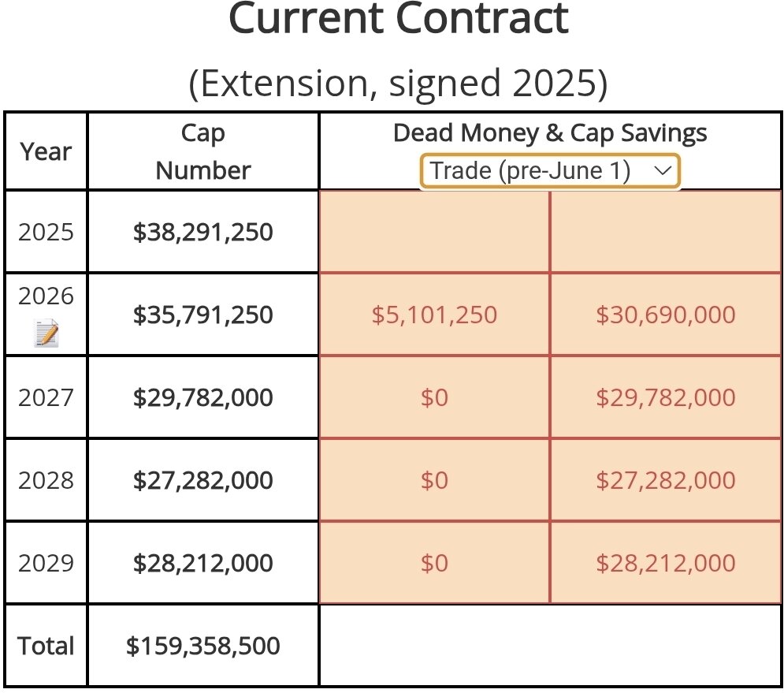The width and height of the screenshot is (784, 693).
Task: Click the 2025 cap number $38,291,250
Action: pyautogui.click(x=203, y=233)
